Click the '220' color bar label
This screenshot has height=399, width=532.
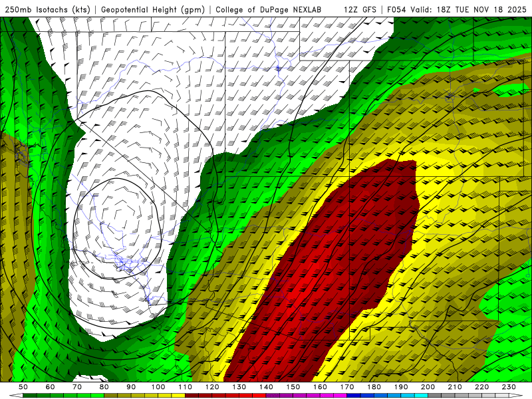[481, 387]
